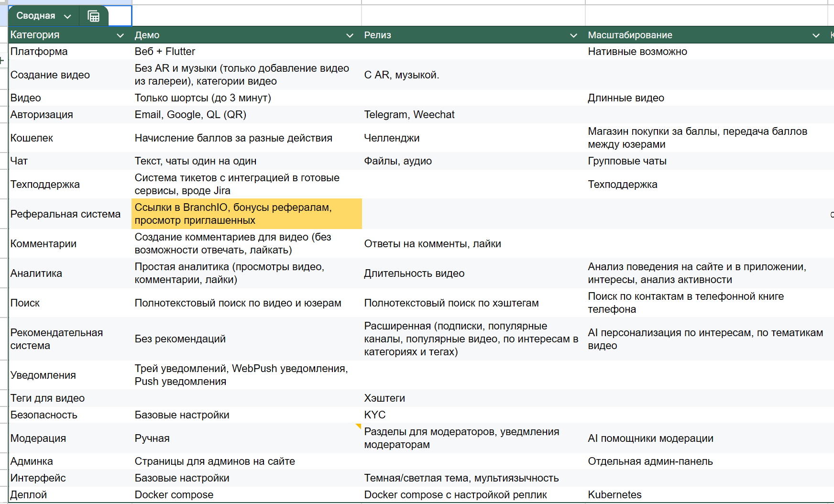The image size is (834, 504).
Task: Click the Хэштеги cell
Action: click(x=384, y=398)
